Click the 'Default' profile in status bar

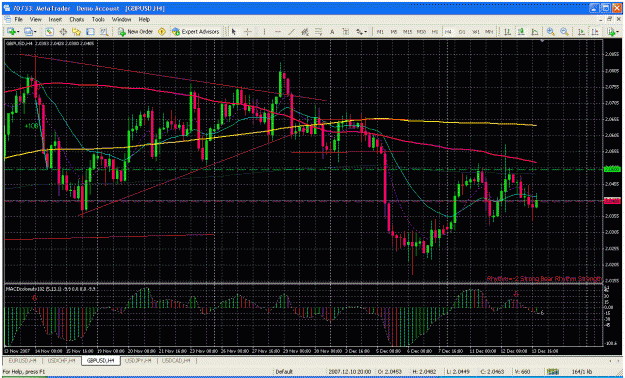tap(284, 372)
